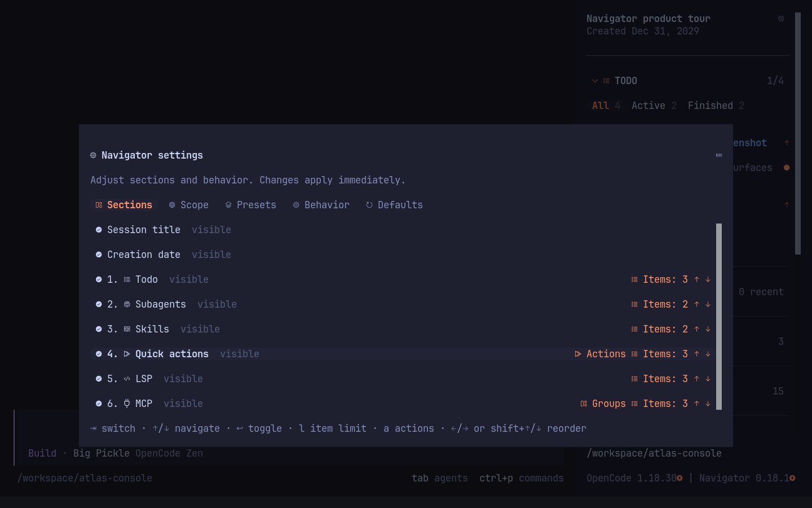Collapse the TODO section chevron
Viewport: 812px width, 508px height.
coord(595,81)
